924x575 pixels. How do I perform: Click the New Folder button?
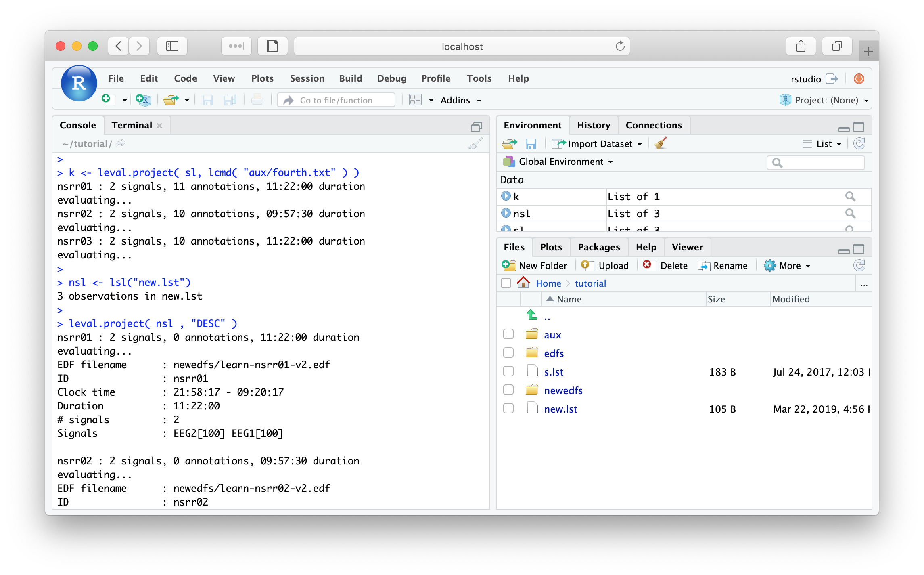click(x=535, y=266)
